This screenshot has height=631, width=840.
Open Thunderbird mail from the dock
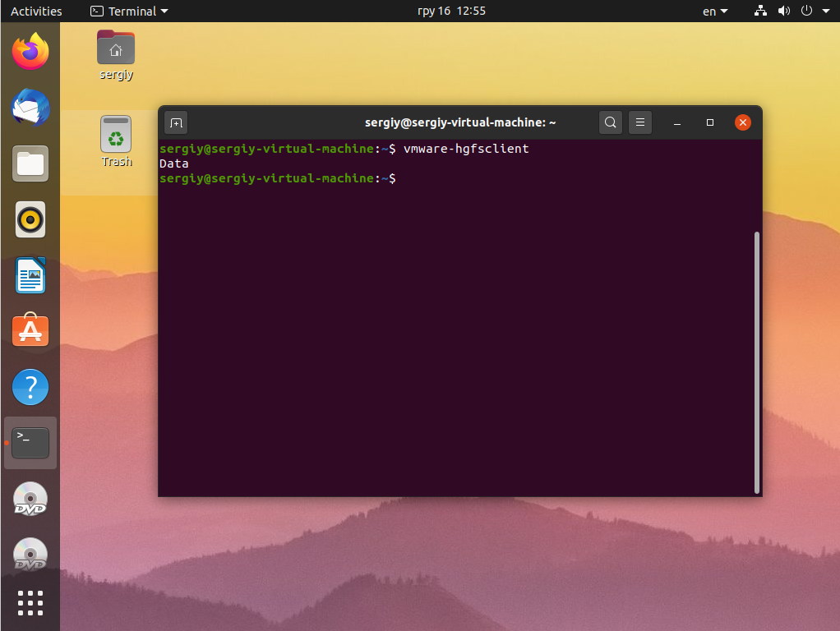tap(30, 107)
